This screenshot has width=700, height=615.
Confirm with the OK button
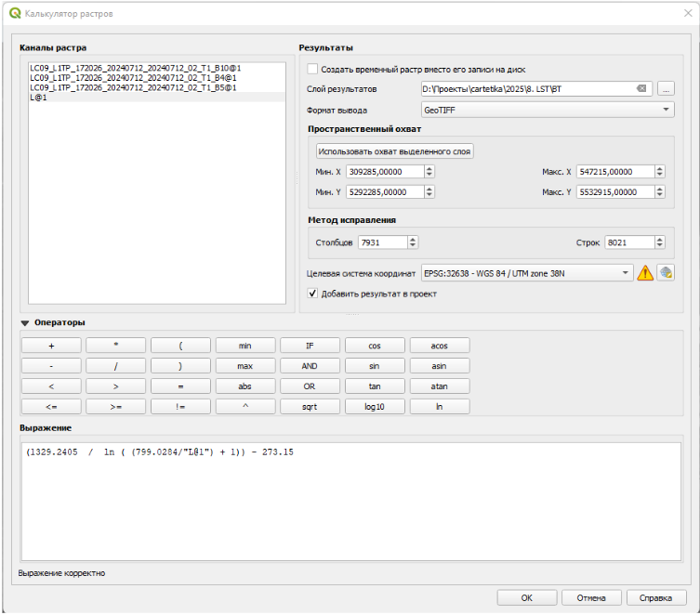pyautogui.click(x=527, y=598)
